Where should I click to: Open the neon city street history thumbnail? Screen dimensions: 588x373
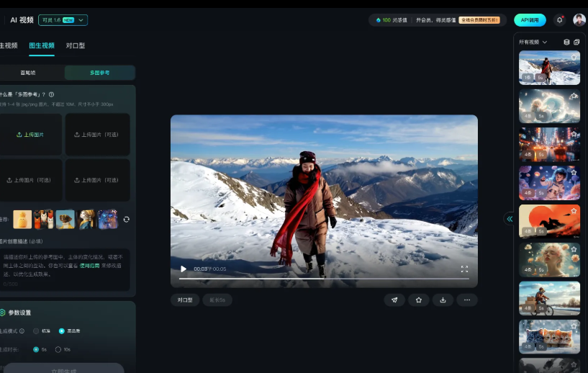point(549,145)
